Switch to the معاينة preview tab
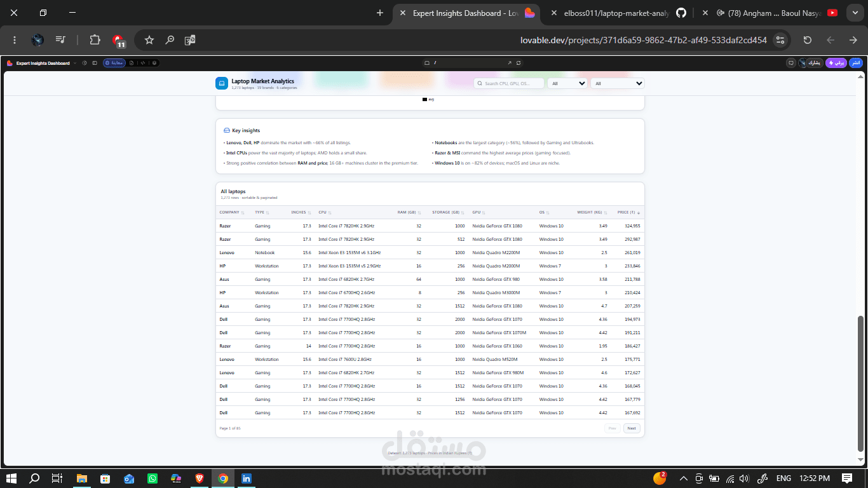This screenshot has width=868, height=488. pyautogui.click(x=114, y=63)
